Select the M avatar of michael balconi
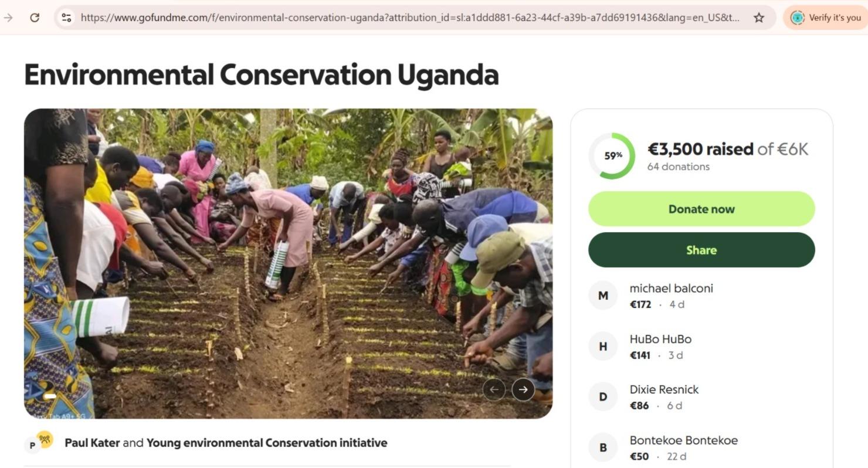The image size is (868, 468). pyautogui.click(x=603, y=296)
